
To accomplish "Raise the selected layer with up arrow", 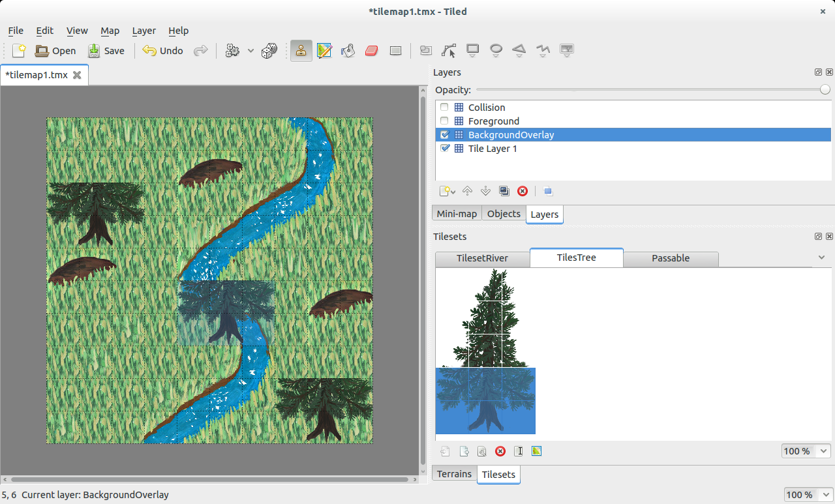I will tap(467, 191).
